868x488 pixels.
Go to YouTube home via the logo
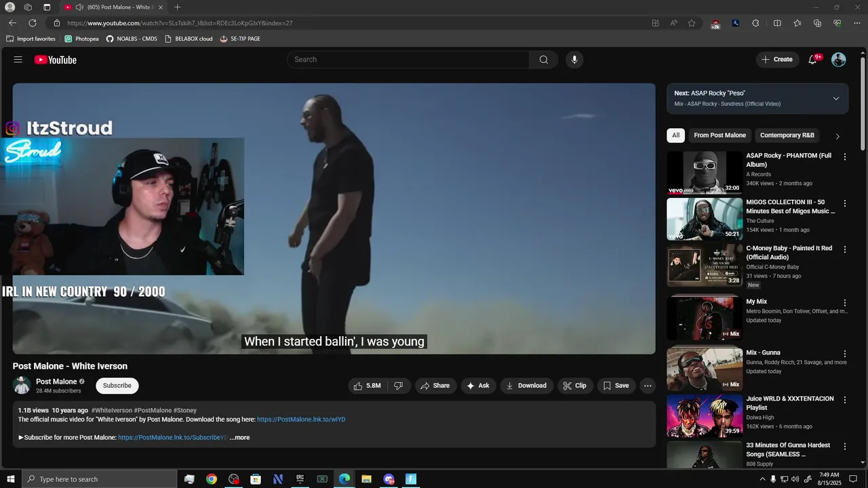[x=56, y=60]
